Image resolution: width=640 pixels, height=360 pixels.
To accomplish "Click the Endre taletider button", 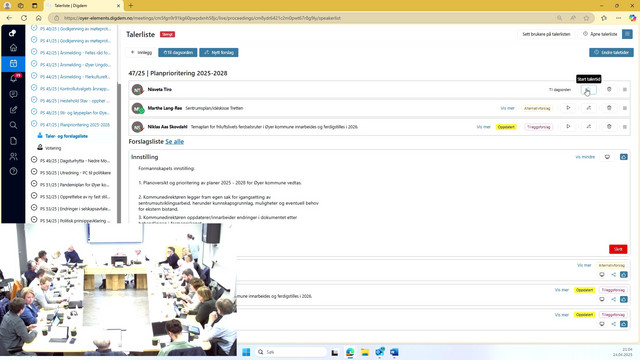I will (611, 52).
